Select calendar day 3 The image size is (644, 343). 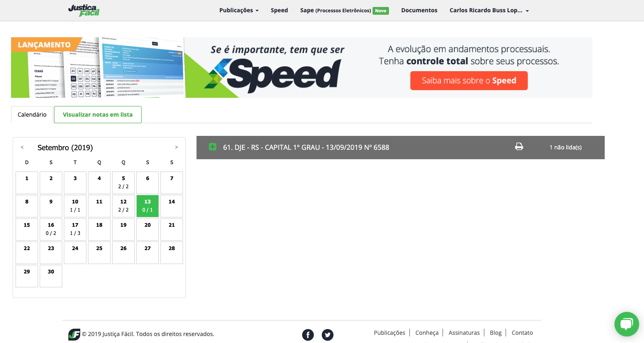(x=75, y=183)
